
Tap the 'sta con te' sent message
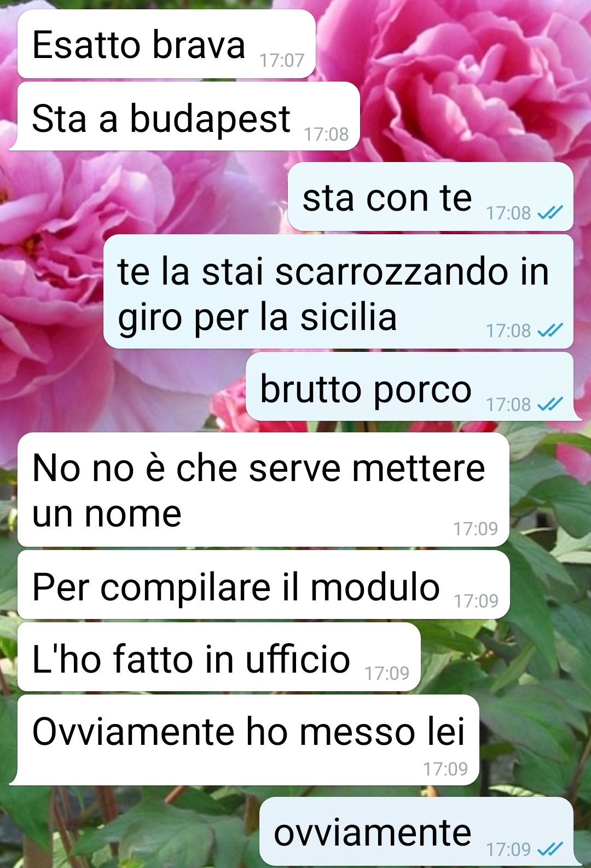tap(430, 196)
